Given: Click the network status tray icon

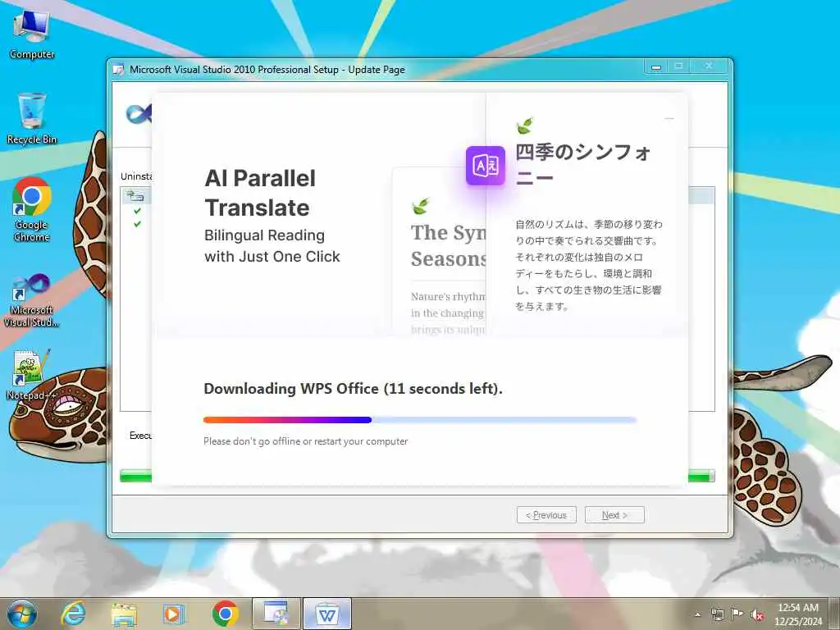Looking at the screenshot, I should tap(717, 614).
